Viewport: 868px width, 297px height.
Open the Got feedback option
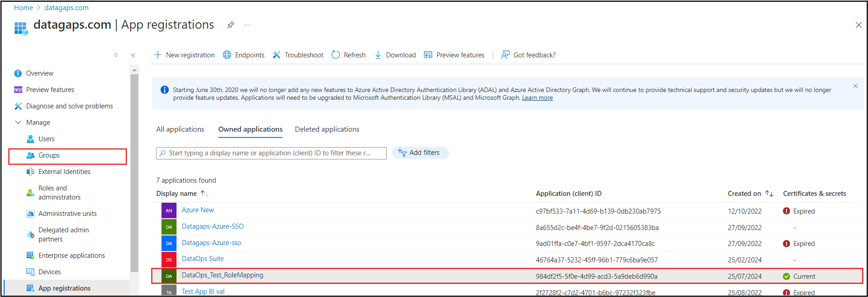click(528, 55)
